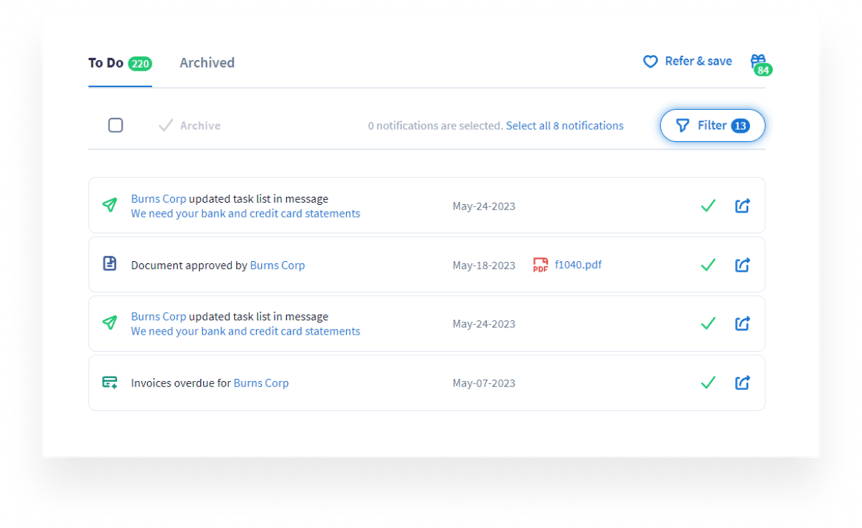Click paper plane icon in row above Invoices overdue
The height and width of the screenshot is (528, 862).
point(110,322)
